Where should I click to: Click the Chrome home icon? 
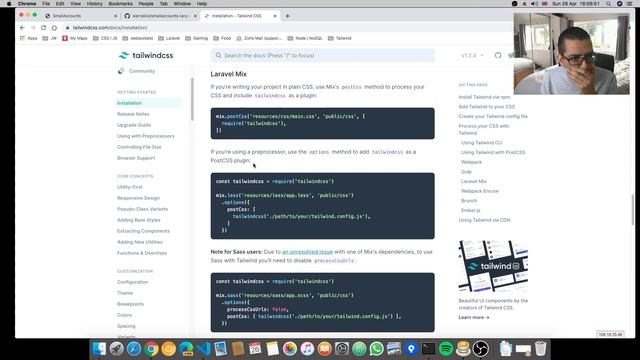click(54, 27)
